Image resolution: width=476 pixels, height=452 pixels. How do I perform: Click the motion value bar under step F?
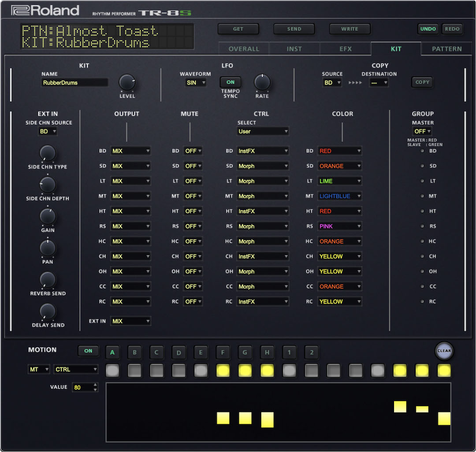pos(223,418)
